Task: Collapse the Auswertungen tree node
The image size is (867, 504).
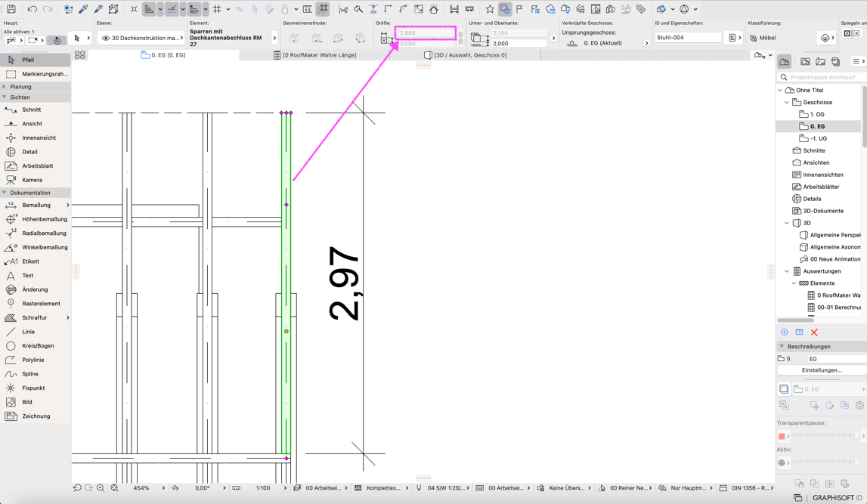Action: pyautogui.click(x=787, y=271)
